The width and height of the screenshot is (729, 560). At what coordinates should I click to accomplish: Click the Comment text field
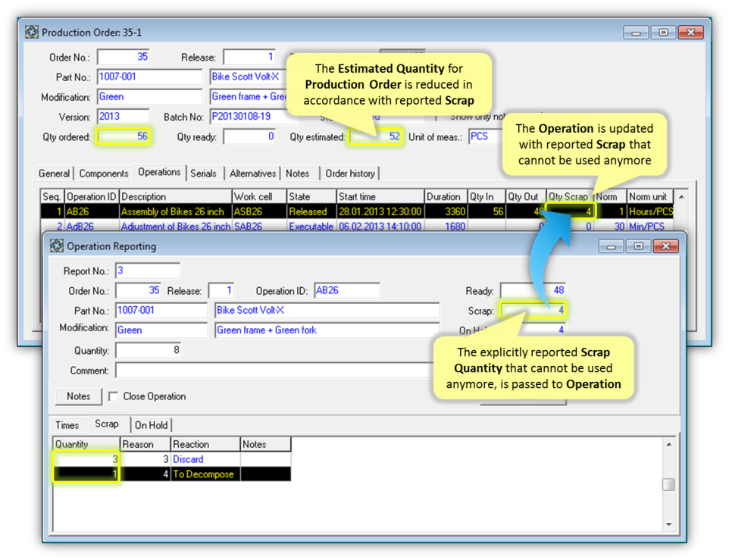273,371
